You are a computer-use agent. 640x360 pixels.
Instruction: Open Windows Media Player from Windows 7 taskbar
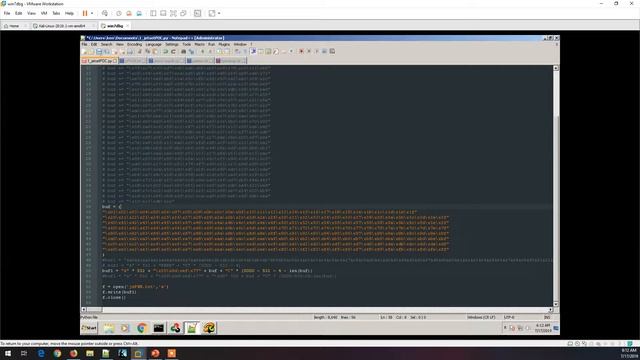pyautogui.click(x=125, y=328)
